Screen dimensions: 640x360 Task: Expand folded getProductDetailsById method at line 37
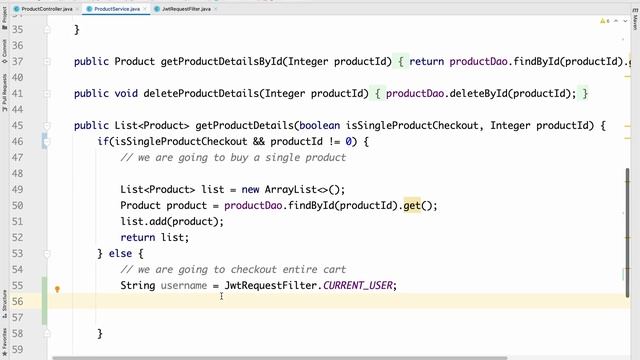pyautogui.click(x=47, y=62)
